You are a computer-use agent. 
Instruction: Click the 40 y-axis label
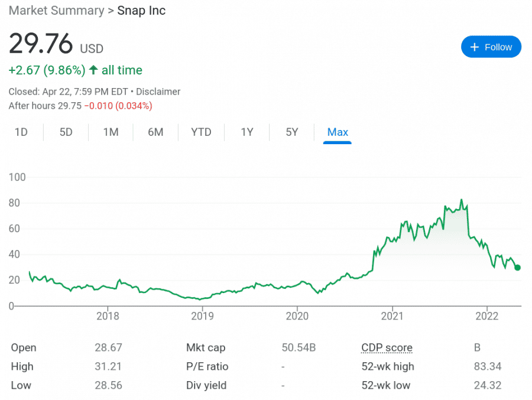tap(14, 254)
